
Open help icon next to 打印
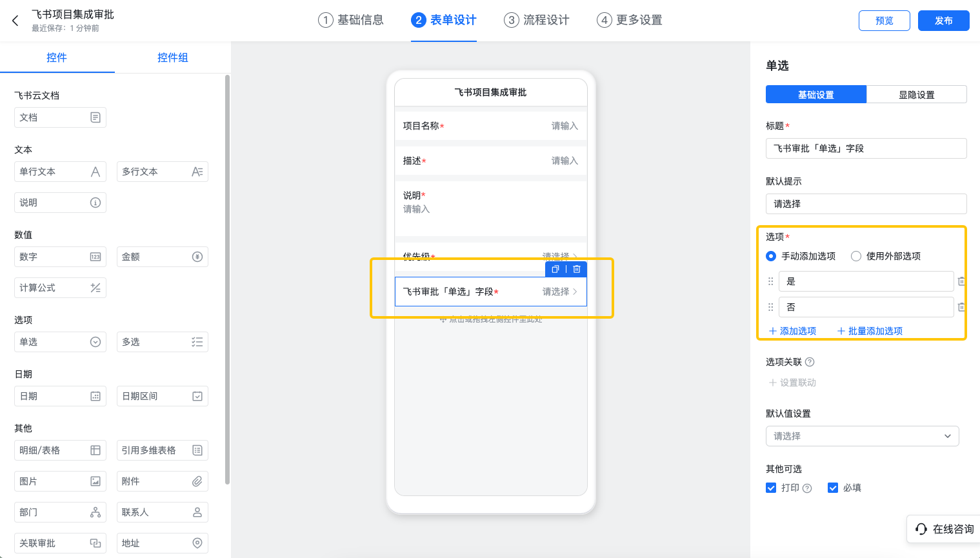pyautogui.click(x=807, y=488)
